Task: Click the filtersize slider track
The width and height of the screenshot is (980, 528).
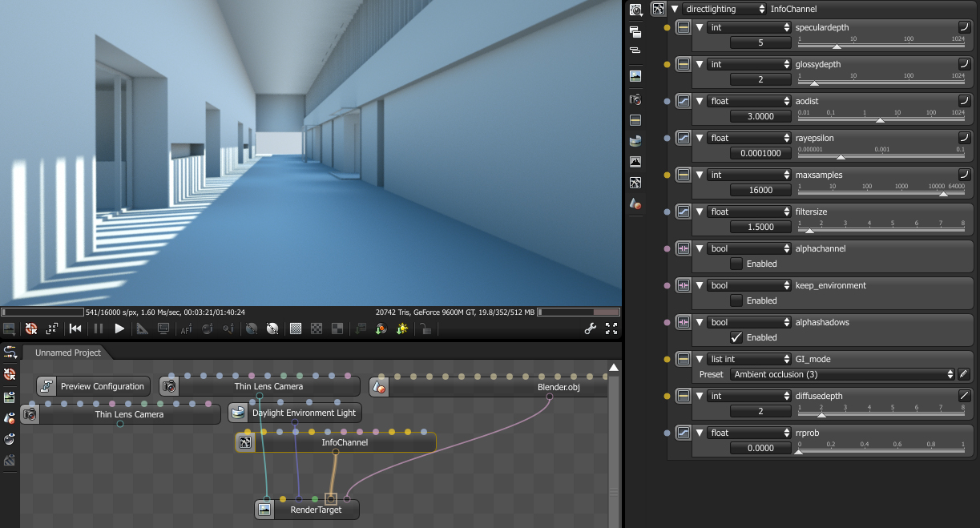Action: point(881,231)
